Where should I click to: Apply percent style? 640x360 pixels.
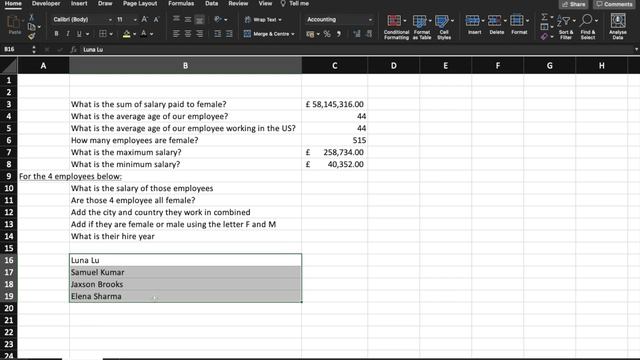click(327, 34)
